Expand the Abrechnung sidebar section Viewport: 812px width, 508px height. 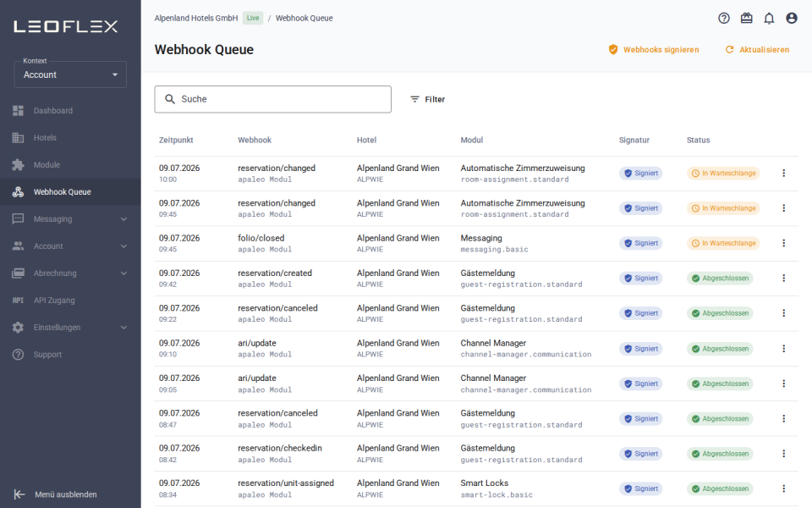click(x=70, y=273)
